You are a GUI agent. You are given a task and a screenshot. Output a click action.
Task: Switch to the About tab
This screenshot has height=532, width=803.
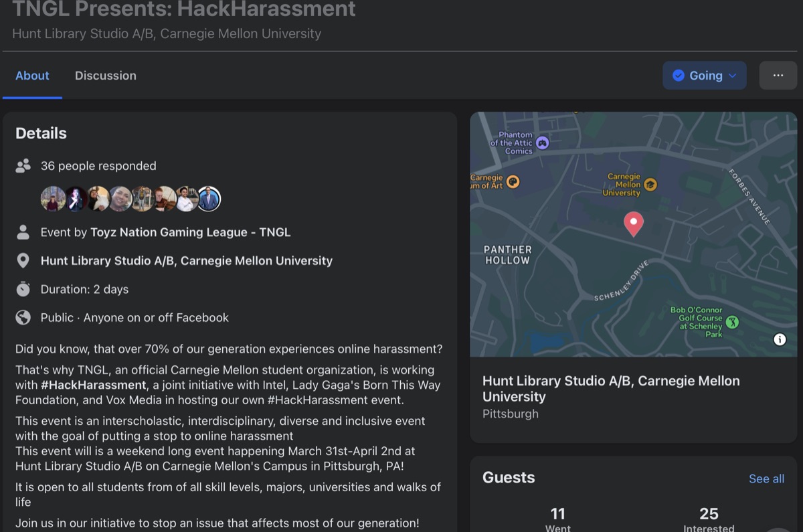click(32, 76)
